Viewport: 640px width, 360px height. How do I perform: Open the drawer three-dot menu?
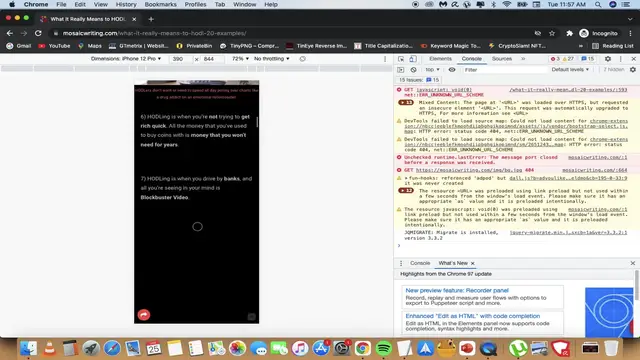click(401, 263)
